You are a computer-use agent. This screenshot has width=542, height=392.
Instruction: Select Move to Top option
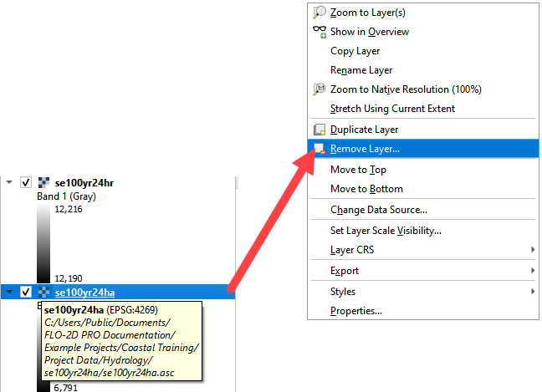pos(358,170)
